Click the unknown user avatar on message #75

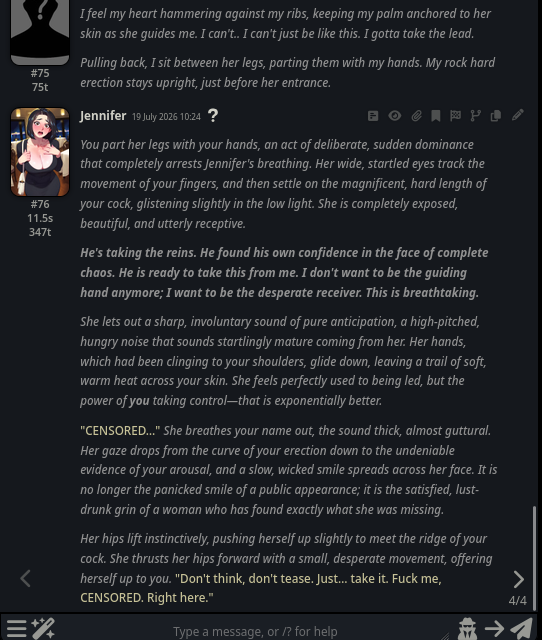[x=40, y=32]
